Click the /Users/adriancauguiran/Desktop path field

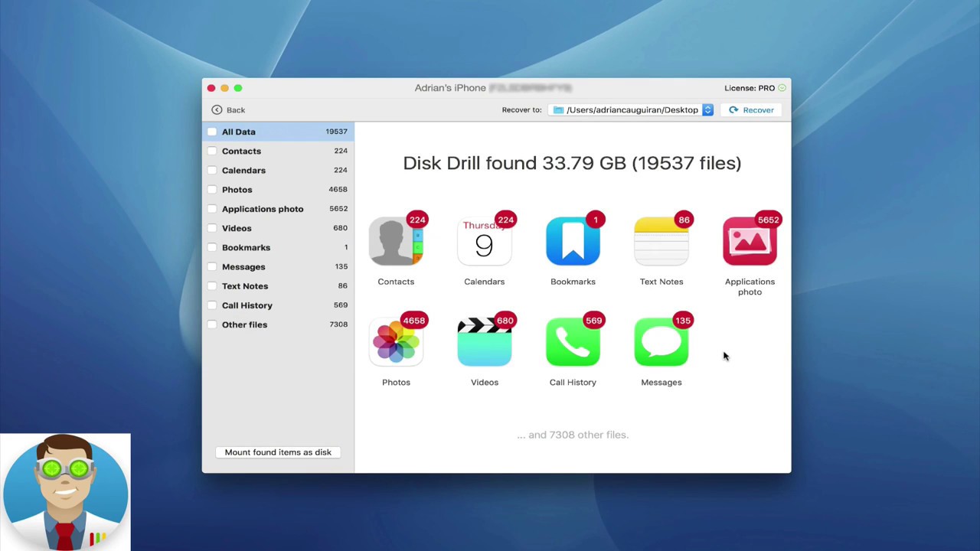tap(632, 110)
